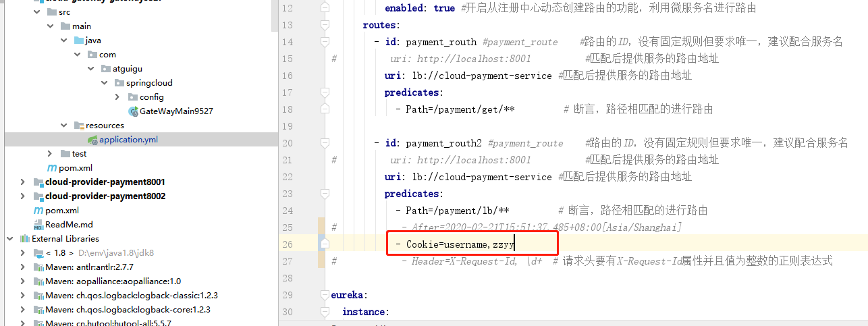Click the External Libraries icon
The image size is (868, 326).
25,239
